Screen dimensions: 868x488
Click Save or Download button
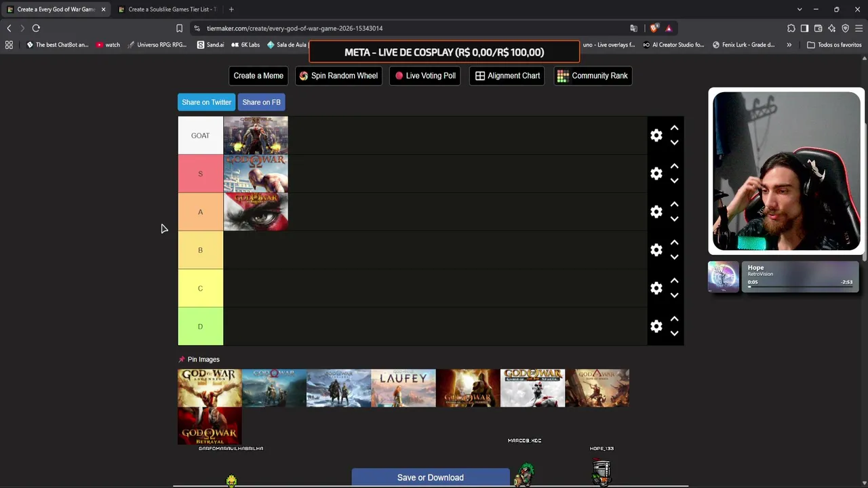tap(431, 478)
